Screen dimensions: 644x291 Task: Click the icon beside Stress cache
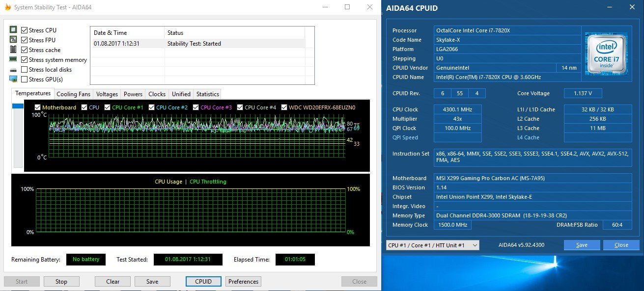(x=13, y=50)
